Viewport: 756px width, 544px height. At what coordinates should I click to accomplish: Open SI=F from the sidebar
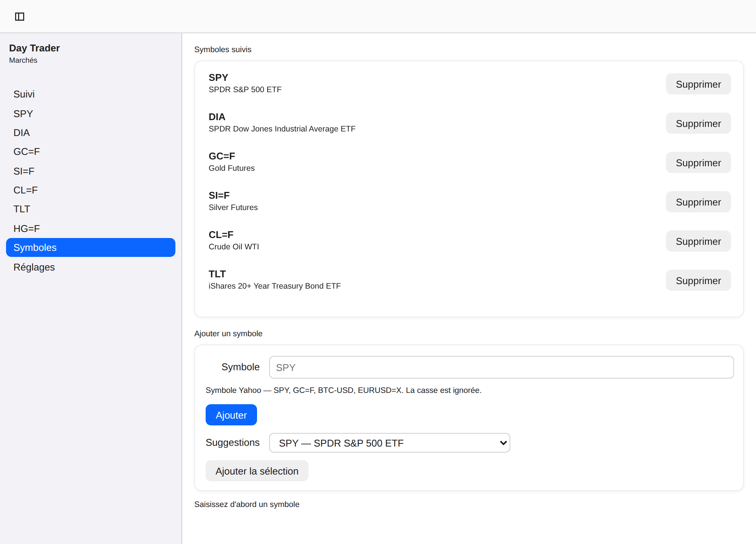91,171
